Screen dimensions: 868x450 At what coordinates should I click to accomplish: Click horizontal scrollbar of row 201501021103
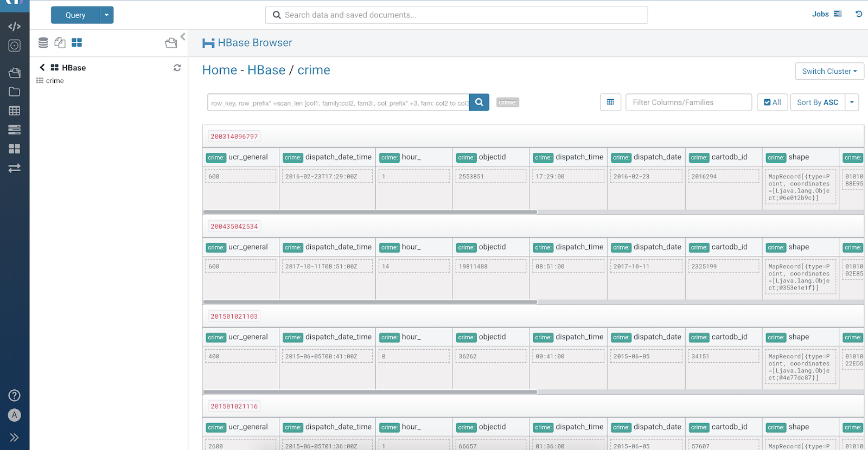point(370,392)
